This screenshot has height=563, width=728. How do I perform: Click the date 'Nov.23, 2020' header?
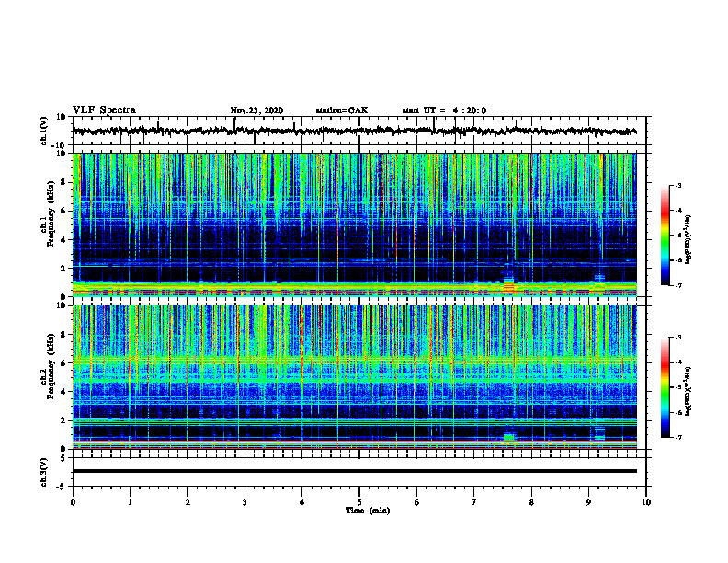pyautogui.click(x=256, y=110)
